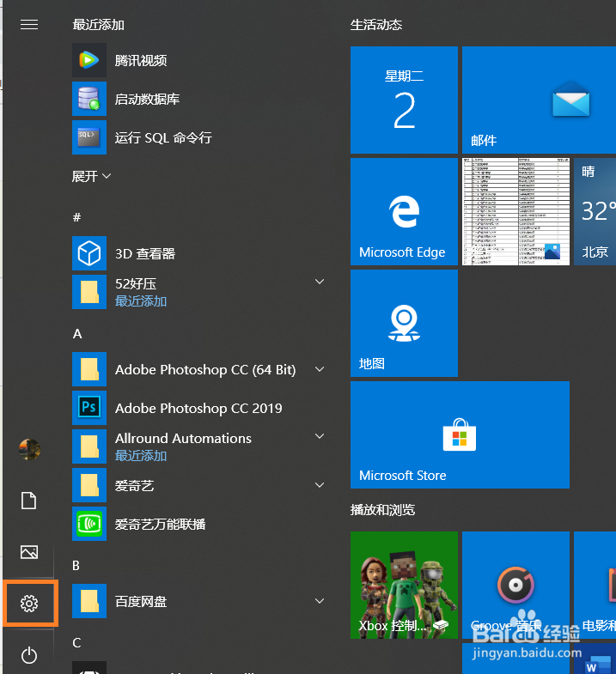Click the Power button icon
This screenshot has height=674, width=616.
tap(29, 655)
